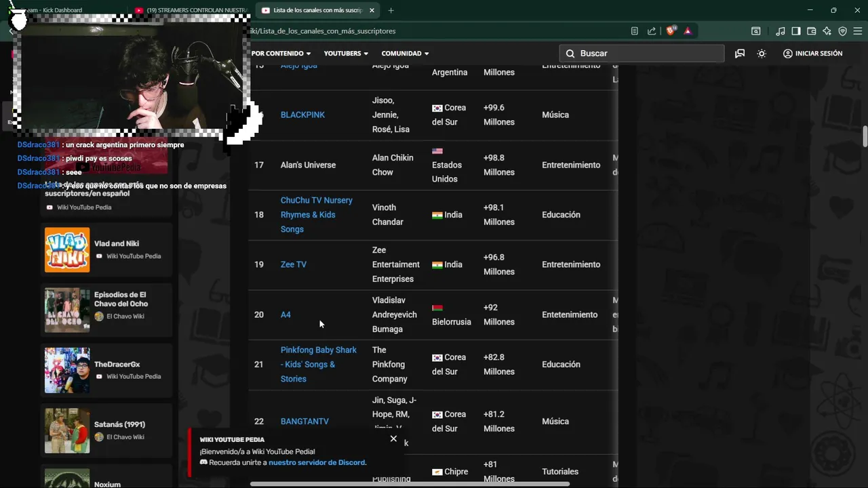Screen dimensions: 868x488
Task: Click the page horizontal scrollbar at bottom
Action: 410,485
